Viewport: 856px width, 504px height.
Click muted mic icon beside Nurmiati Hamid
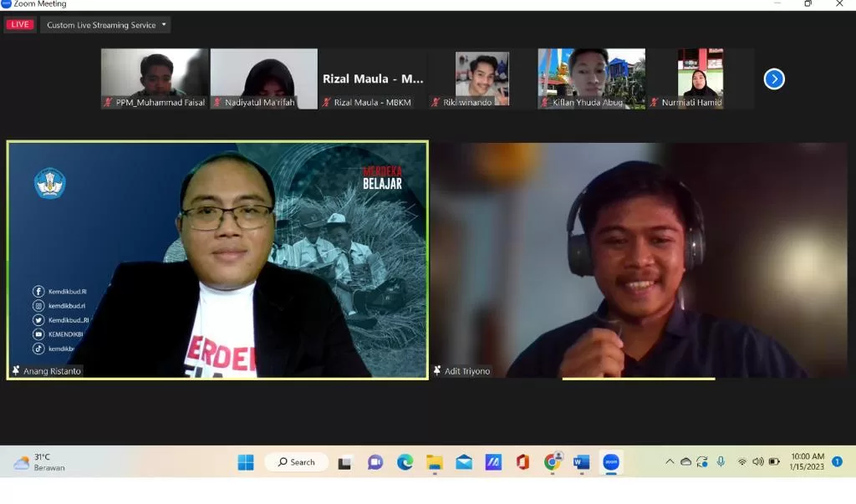tap(654, 102)
